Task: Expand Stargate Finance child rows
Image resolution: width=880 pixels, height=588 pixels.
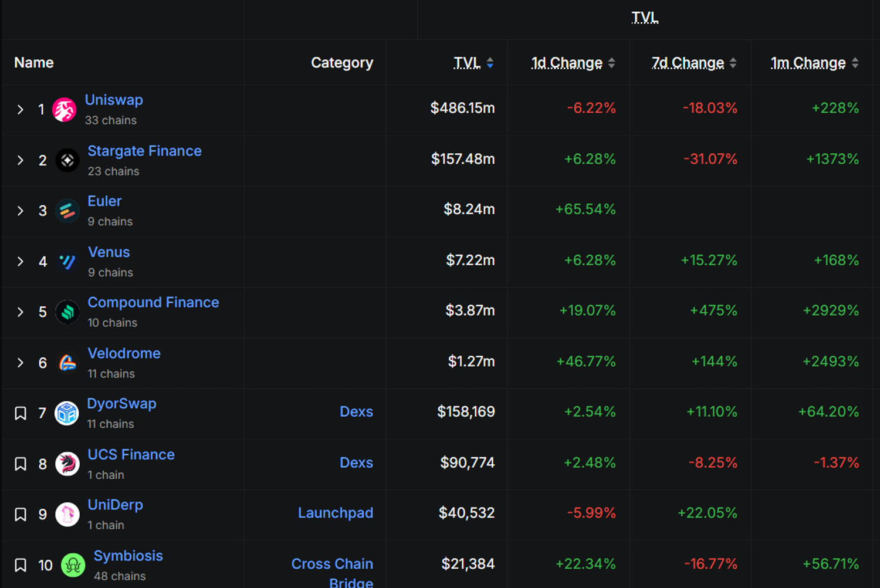Action: point(21,160)
